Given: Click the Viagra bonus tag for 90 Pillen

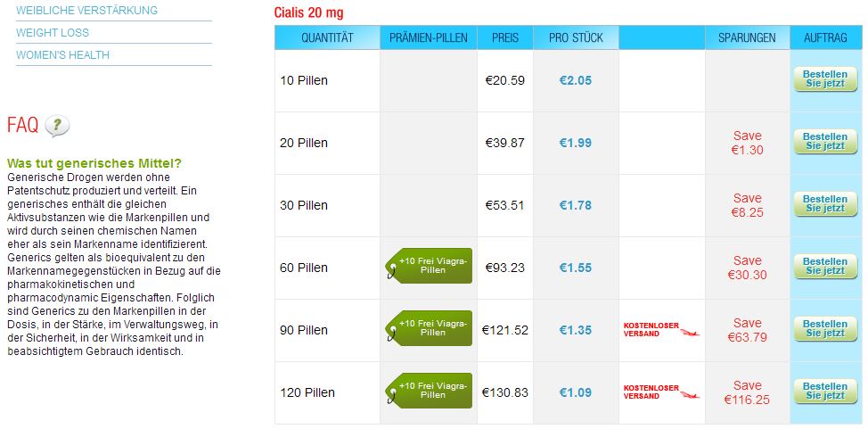Looking at the screenshot, I should 429,328.
